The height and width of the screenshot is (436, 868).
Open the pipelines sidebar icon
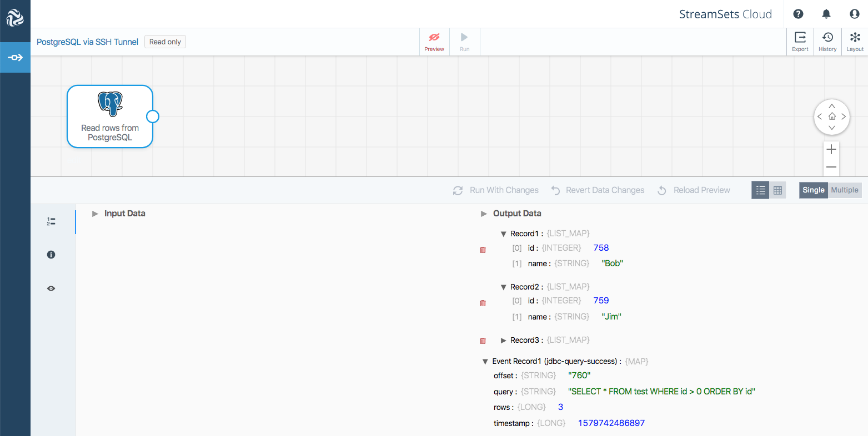coord(15,57)
